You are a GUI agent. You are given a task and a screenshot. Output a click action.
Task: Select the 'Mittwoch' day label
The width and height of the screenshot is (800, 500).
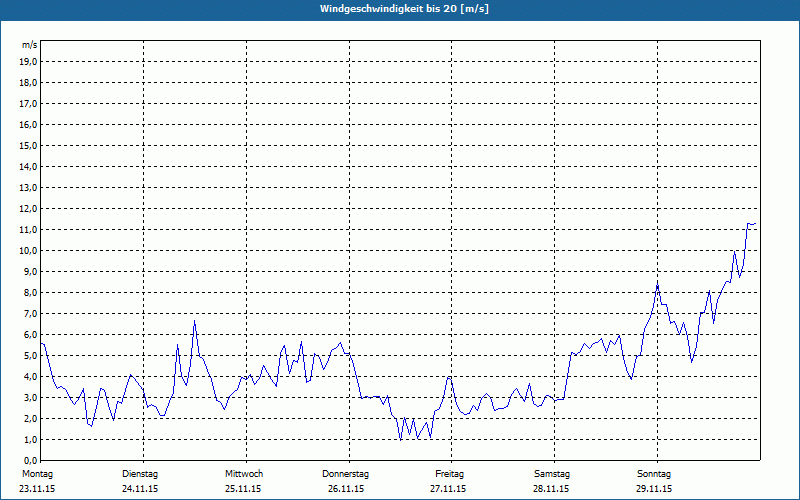click(x=244, y=474)
